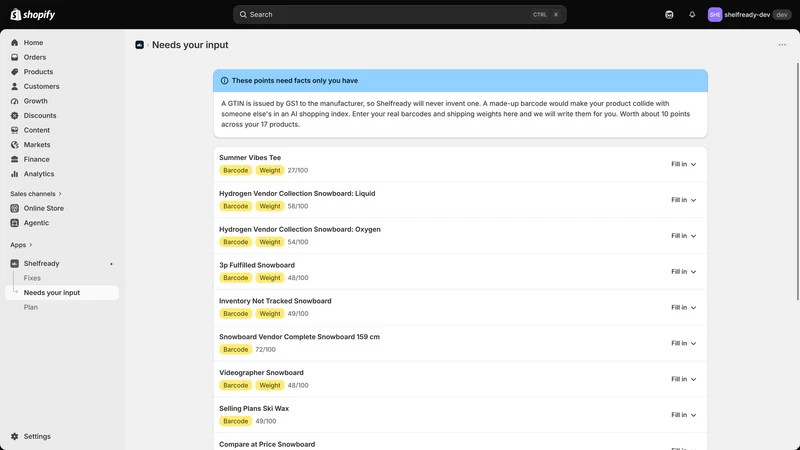Click Weight tag on Videographer Snowboard

pyautogui.click(x=269, y=386)
